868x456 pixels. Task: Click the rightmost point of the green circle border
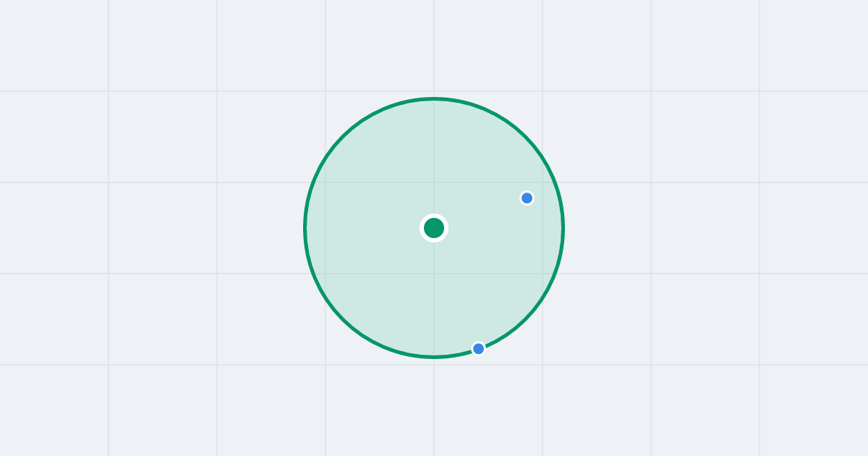[x=563, y=228]
